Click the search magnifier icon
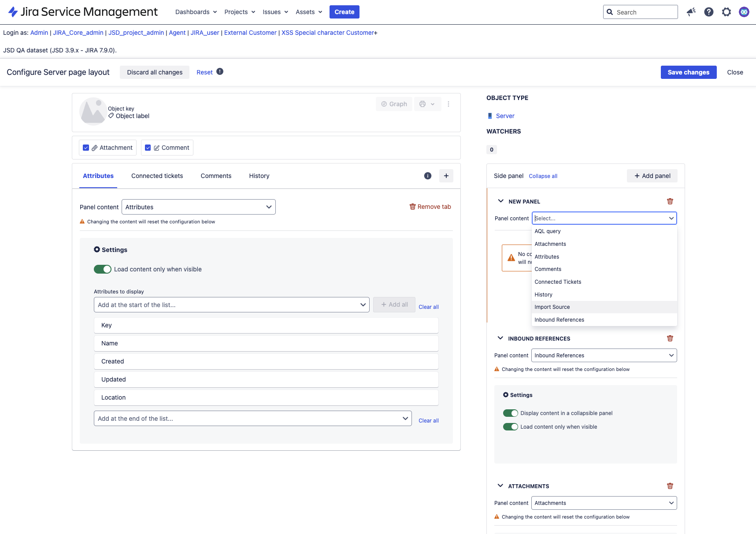This screenshot has height=534, width=756. 610,12
